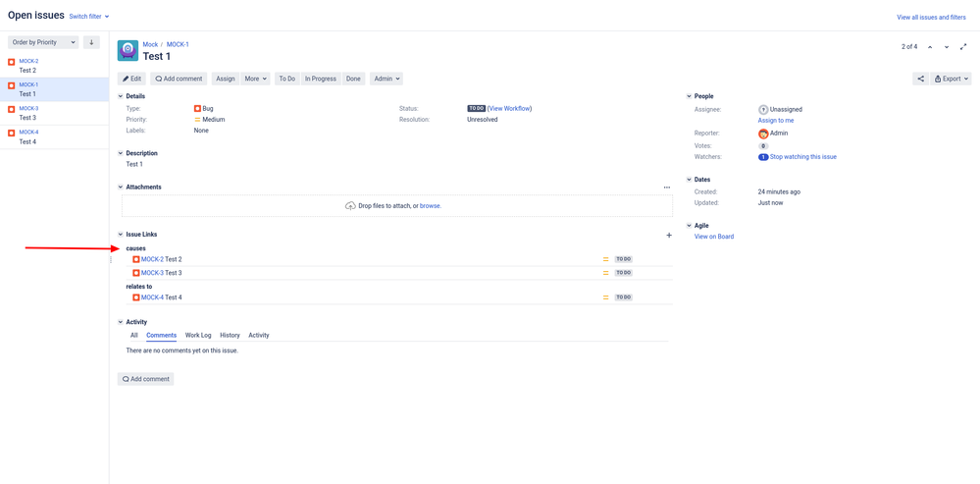Click the Admin reporter avatar
The image size is (980, 484).
(763, 134)
